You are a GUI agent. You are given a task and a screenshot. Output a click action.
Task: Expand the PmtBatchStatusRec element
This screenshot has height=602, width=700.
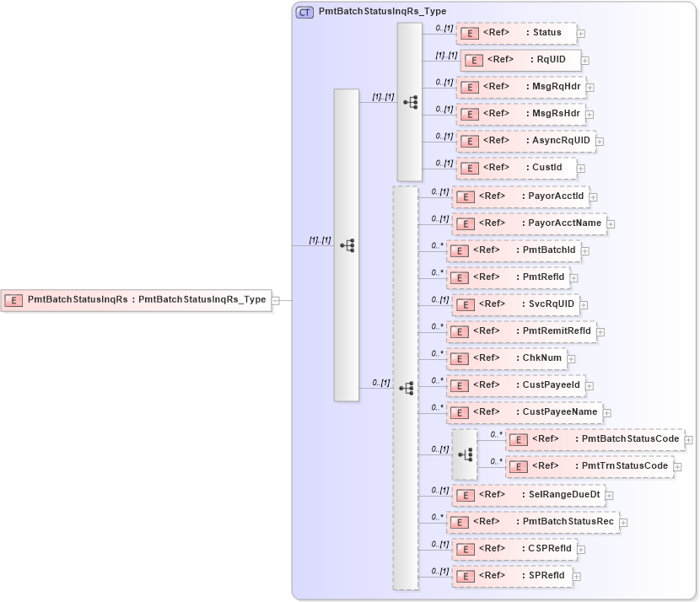tap(622, 522)
